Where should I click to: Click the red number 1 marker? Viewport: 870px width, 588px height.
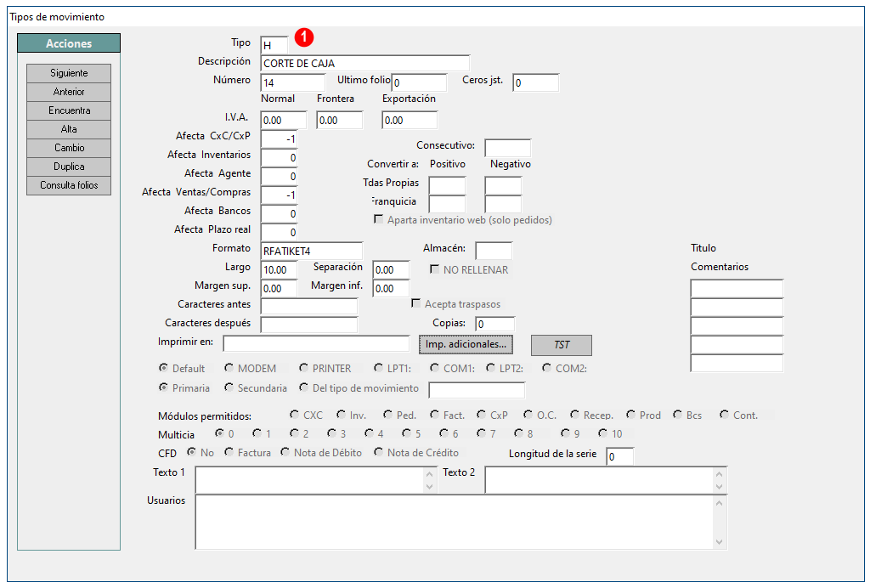click(x=304, y=37)
